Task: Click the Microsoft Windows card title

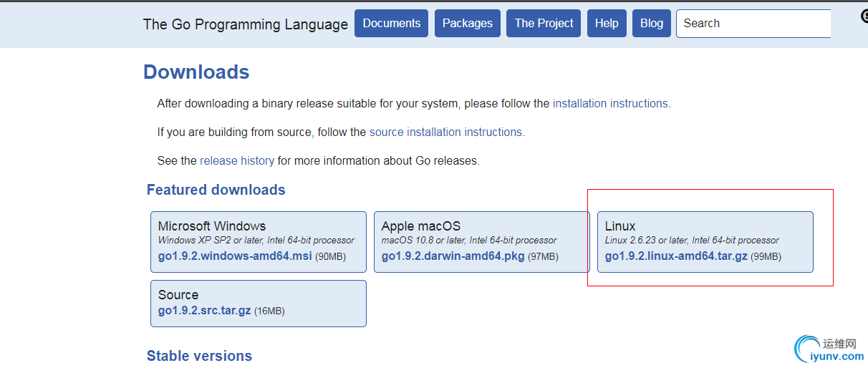Action: click(x=212, y=226)
